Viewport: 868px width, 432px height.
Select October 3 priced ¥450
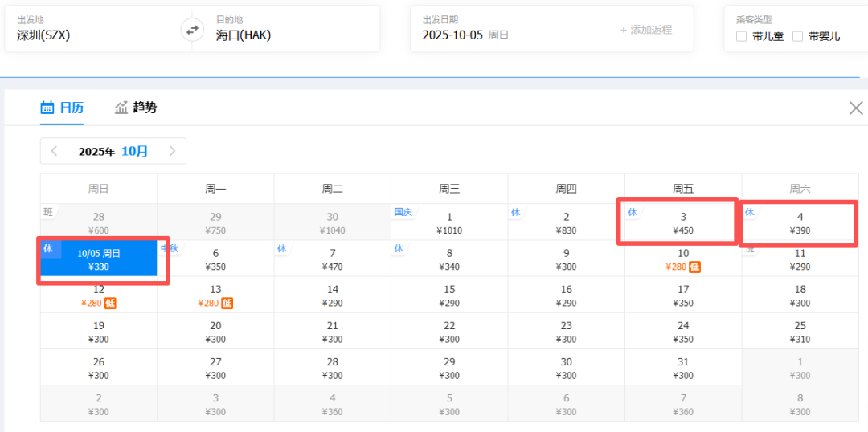[682, 223]
